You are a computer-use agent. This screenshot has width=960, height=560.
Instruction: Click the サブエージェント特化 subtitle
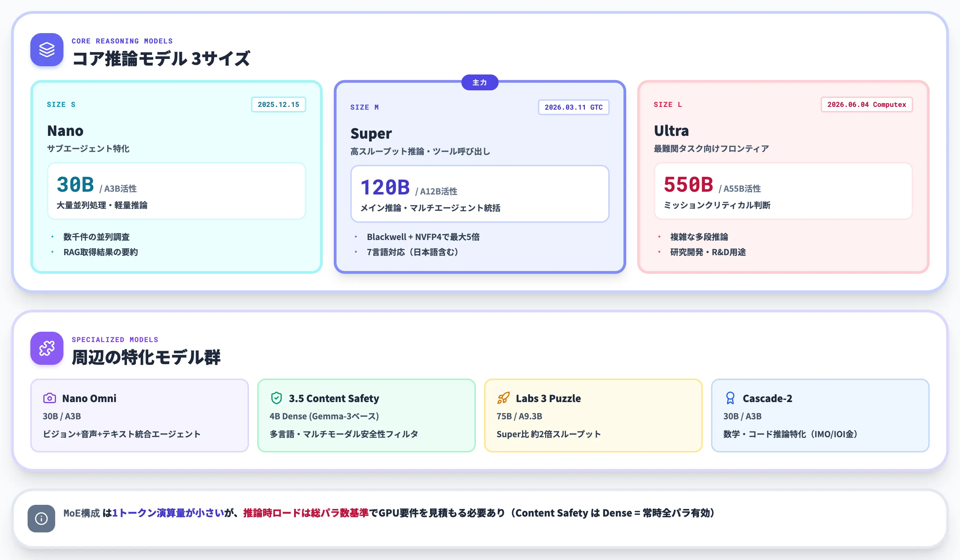[88, 149]
